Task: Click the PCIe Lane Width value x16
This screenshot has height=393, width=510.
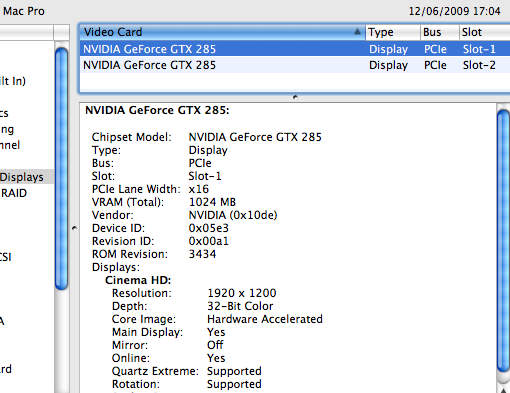Action: [199, 189]
